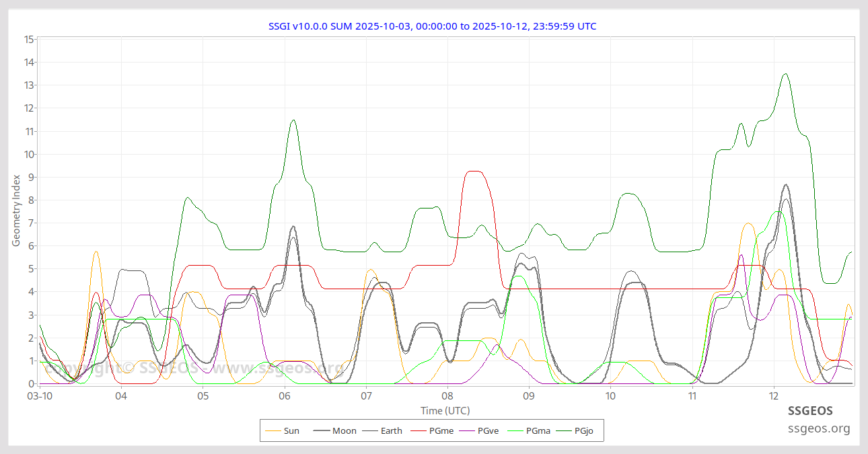Hide the PGve series via its legend entry
This screenshot has width=868, height=454.
pos(488,430)
